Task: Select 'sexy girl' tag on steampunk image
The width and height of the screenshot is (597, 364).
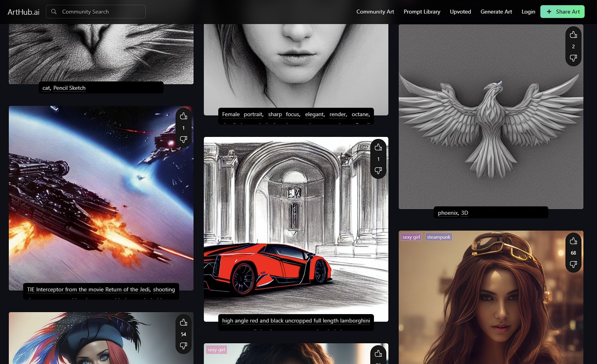Action: pos(411,237)
